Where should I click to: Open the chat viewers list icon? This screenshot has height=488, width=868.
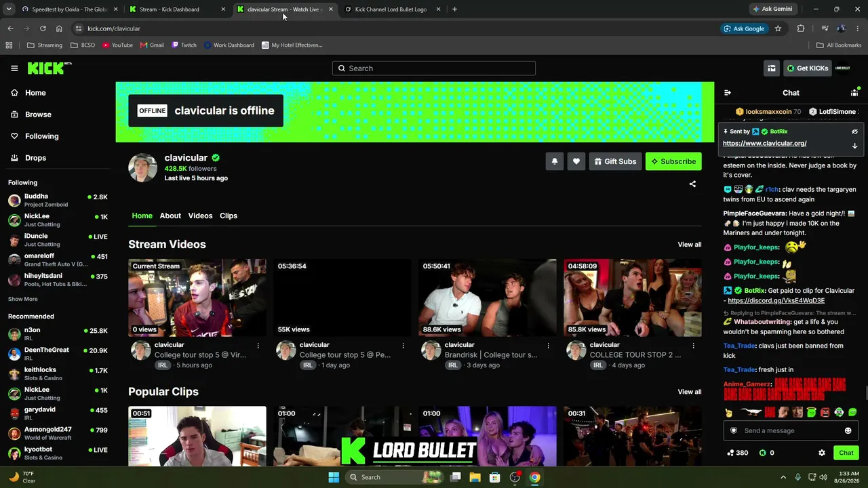coord(854,93)
